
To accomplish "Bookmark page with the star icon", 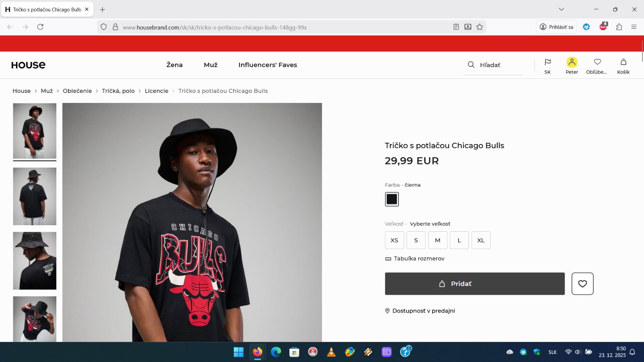I will pyautogui.click(x=479, y=27).
